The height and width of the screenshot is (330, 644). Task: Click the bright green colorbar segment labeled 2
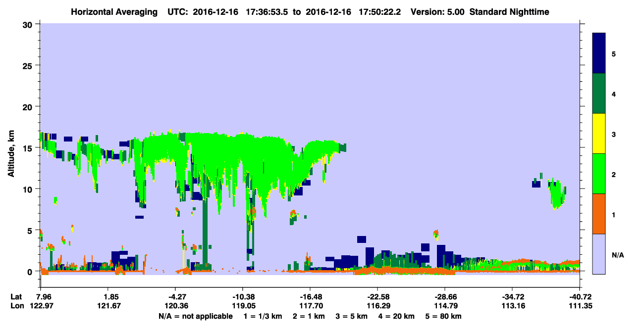pyautogui.click(x=599, y=174)
